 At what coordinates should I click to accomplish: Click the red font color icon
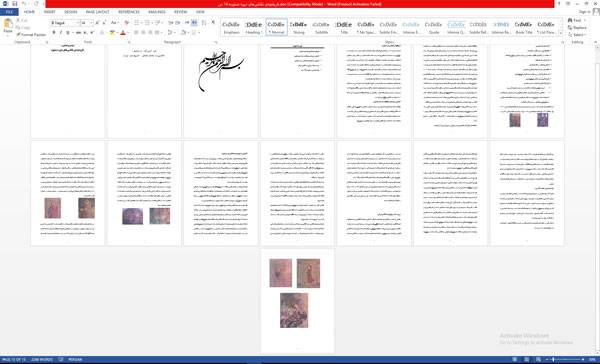coord(122,33)
